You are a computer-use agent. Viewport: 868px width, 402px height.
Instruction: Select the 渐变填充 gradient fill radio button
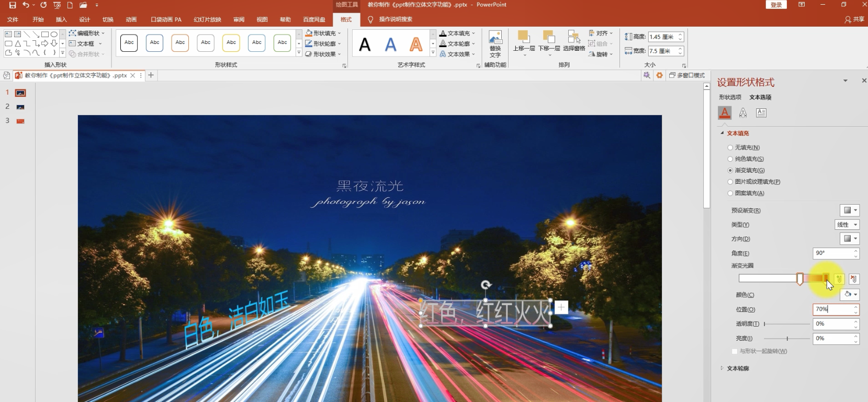coord(730,171)
